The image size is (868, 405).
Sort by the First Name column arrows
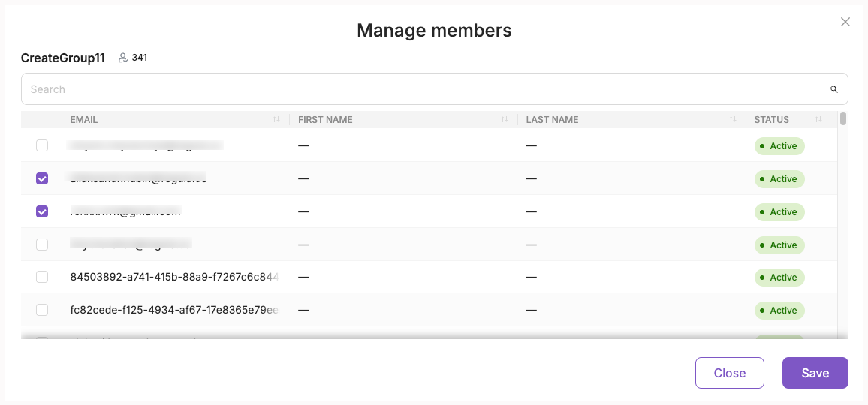click(505, 119)
